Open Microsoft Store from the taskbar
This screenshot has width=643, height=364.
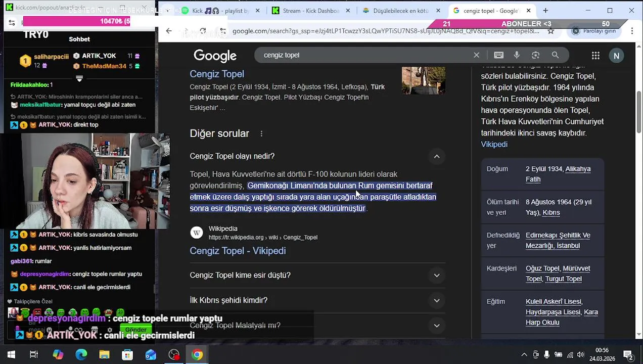127,355
